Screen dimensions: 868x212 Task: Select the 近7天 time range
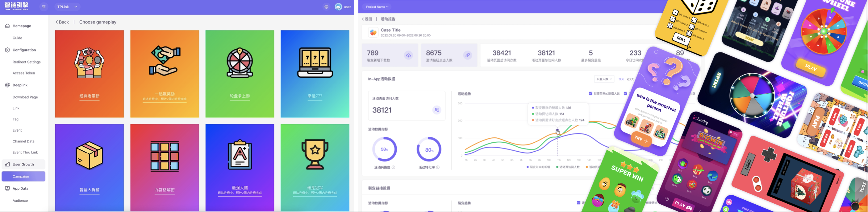[630, 79]
